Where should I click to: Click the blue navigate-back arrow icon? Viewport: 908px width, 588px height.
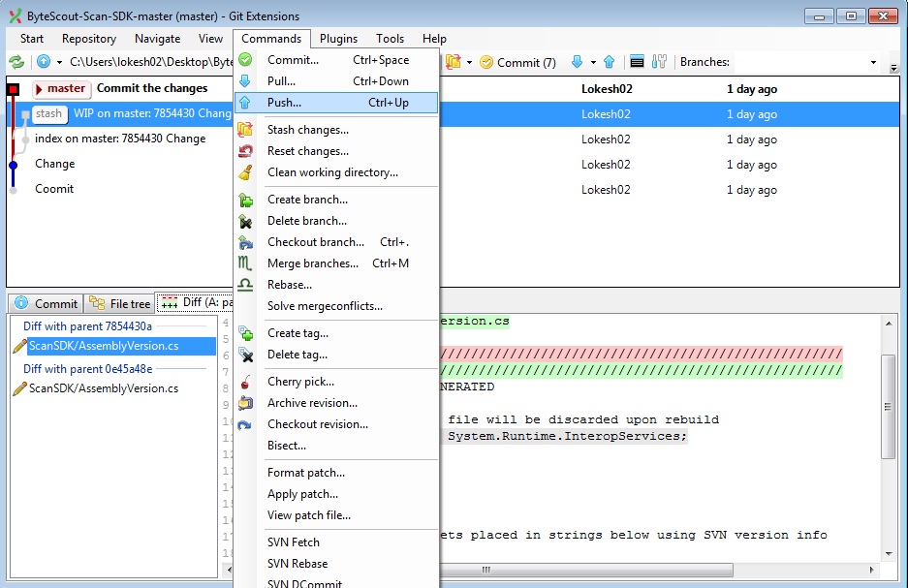(44, 61)
